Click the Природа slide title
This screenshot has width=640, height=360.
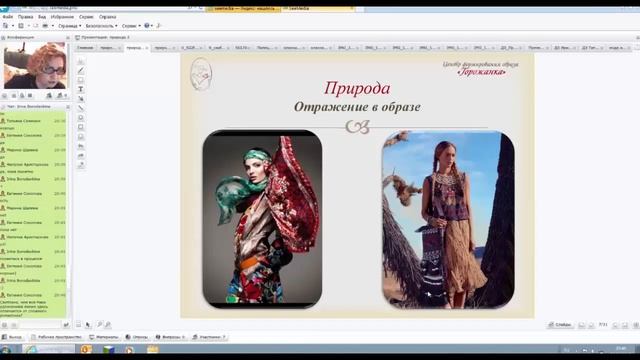pyautogui.click(x=357, y=88)
